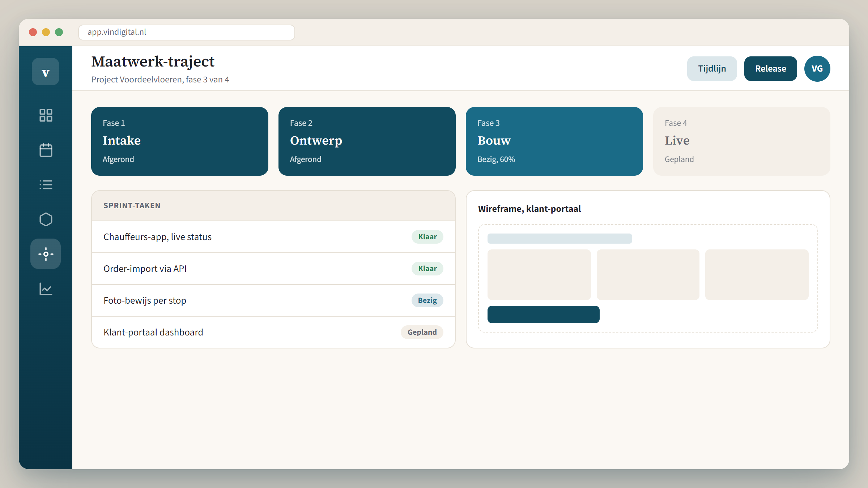
Task: Click Klaar badge on Order-import row
Action: point(427,269)
